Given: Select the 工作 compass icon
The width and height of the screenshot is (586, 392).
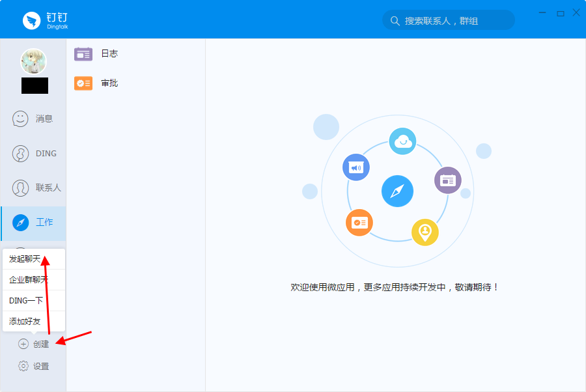Looking at the screenshot, I should 21,222.
